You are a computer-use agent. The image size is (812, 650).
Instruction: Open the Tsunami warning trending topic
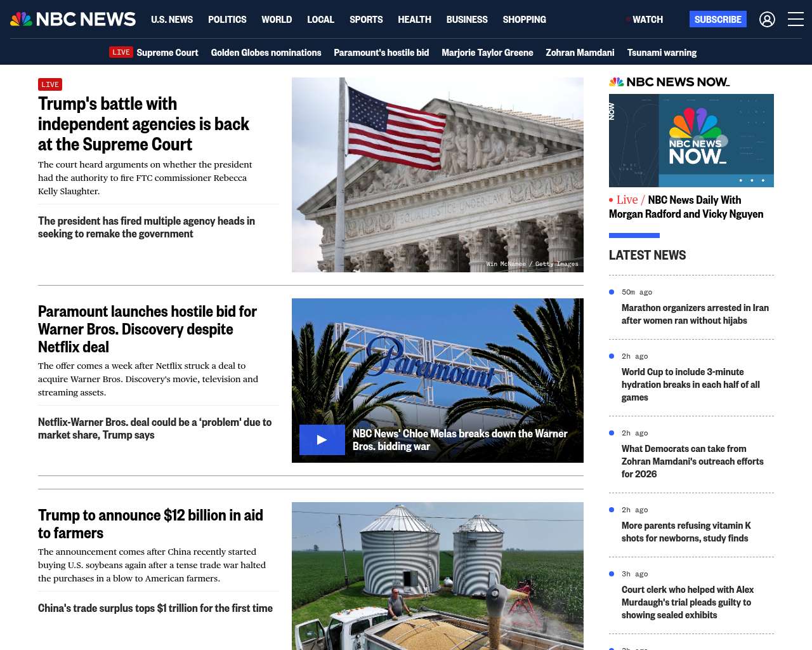tap(662, 53)
